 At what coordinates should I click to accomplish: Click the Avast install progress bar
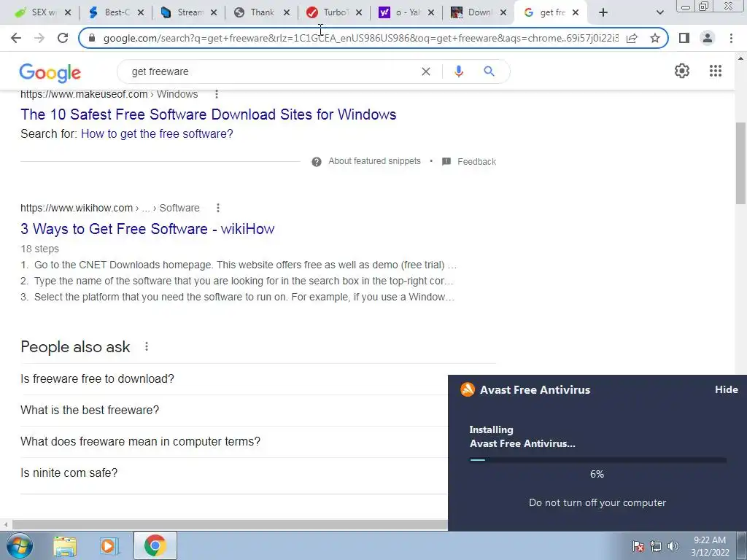click(598, 460)
